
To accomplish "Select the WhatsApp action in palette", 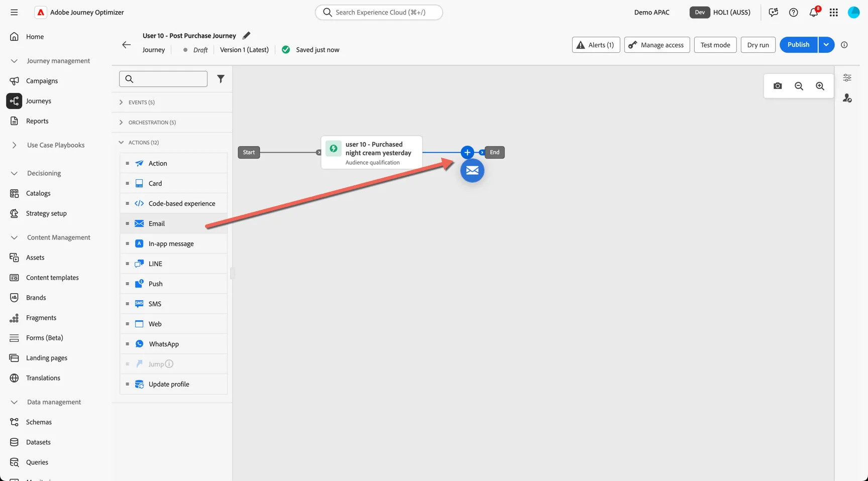I will tap(173, 344).
